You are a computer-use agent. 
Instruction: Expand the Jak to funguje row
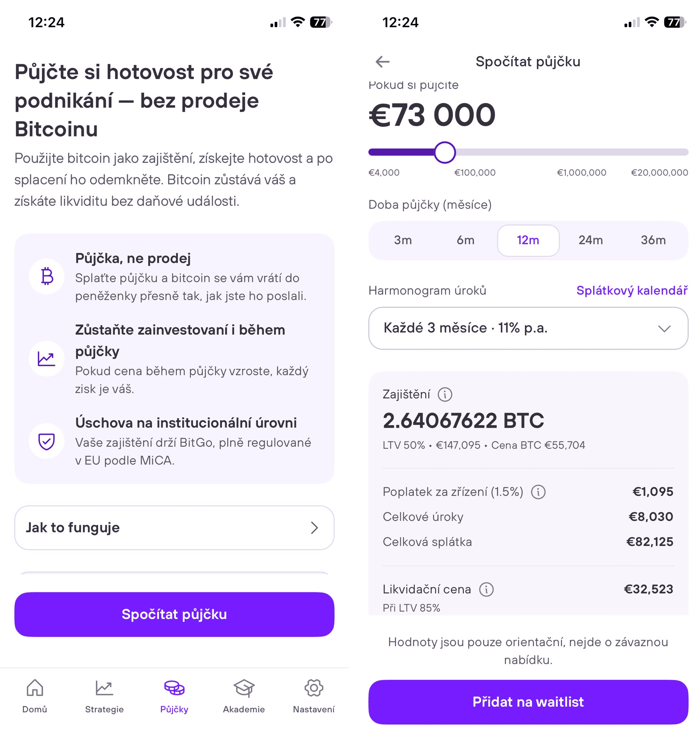point(174,528)
